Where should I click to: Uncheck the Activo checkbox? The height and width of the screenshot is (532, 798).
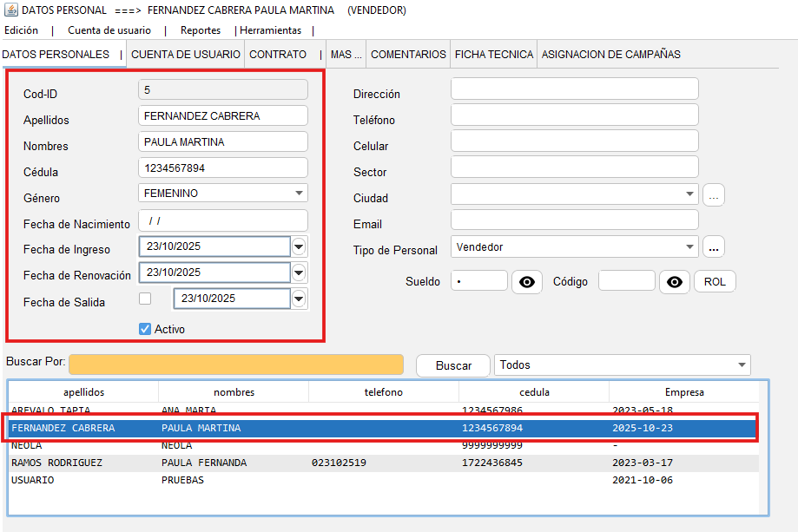(x=145, y=329)
